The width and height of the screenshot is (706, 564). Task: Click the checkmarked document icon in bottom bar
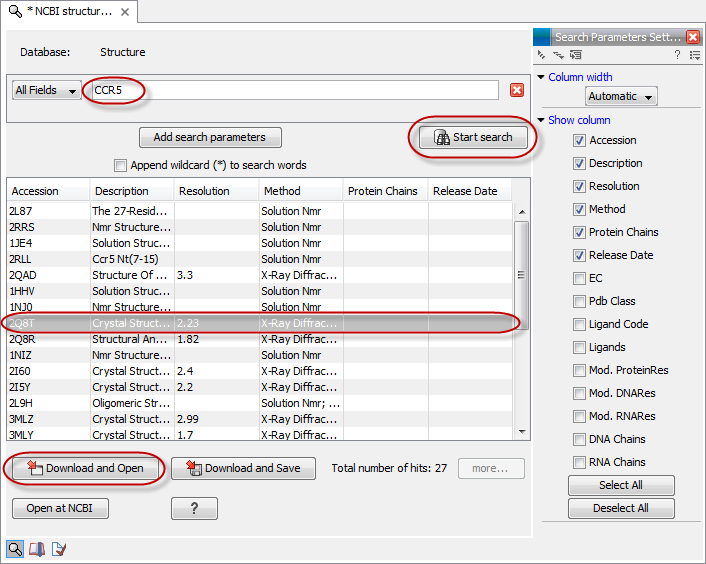[59, 548]
